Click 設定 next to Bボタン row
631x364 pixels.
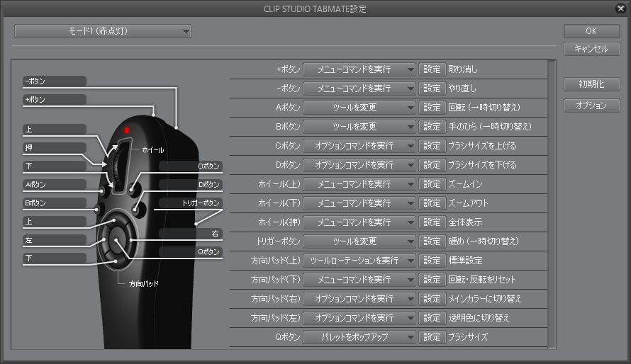click(432, 127)
